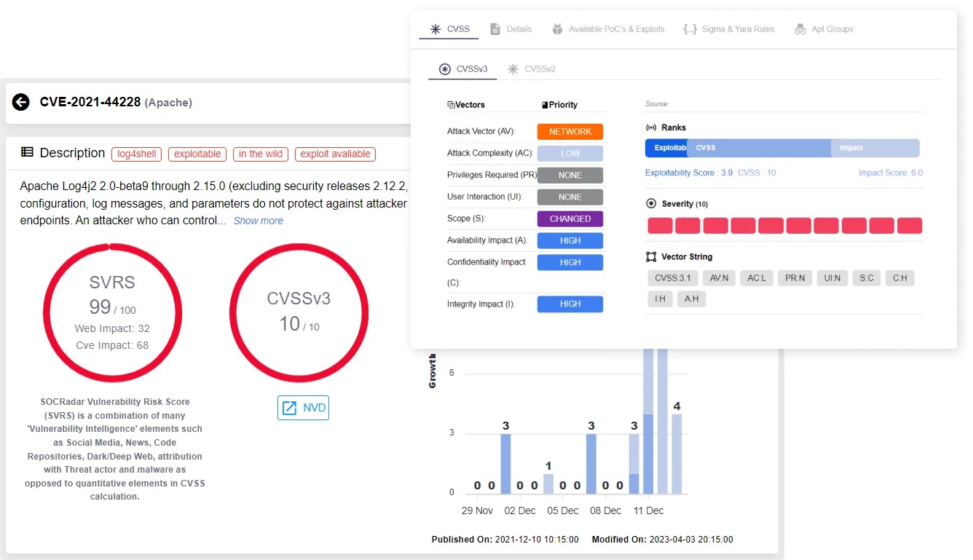Click the CVSSv2 asterisk icon
Image resolution: width=973 pixels, height=560 pixels.
tap(513, 69)
